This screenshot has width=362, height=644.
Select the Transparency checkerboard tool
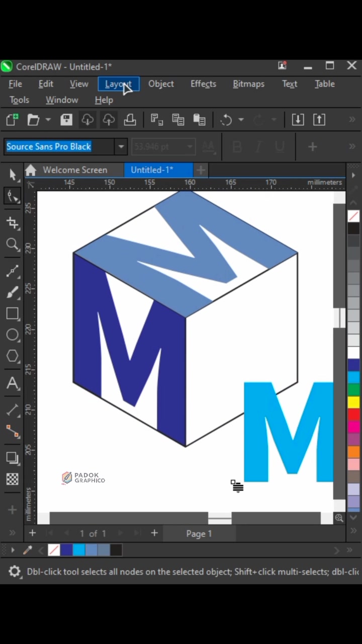[12, 479]
